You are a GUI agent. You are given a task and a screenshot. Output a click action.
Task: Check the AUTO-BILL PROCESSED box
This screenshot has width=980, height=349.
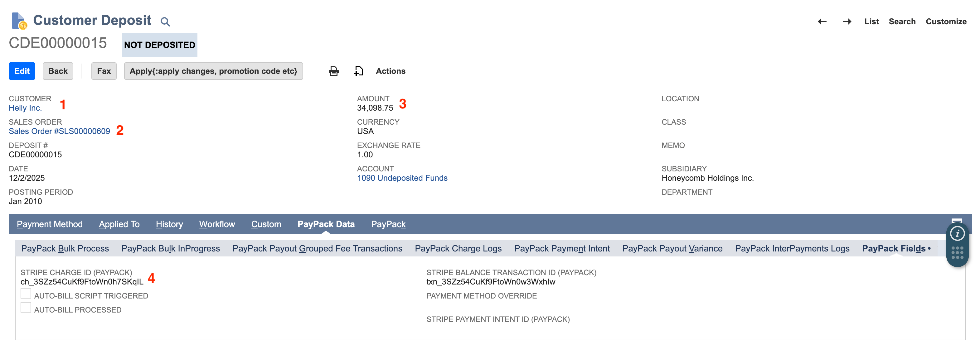(26, 307)
